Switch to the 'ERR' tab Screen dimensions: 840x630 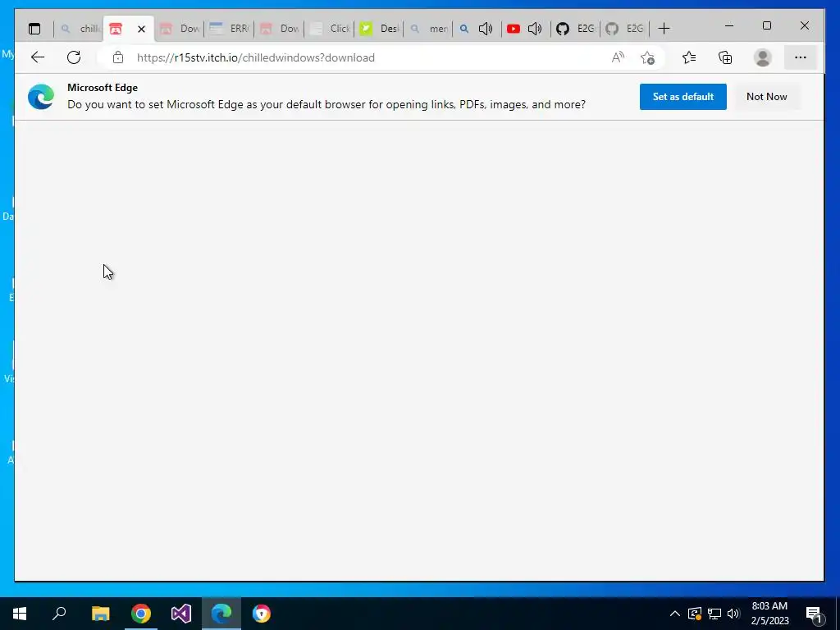click(229, 29)
